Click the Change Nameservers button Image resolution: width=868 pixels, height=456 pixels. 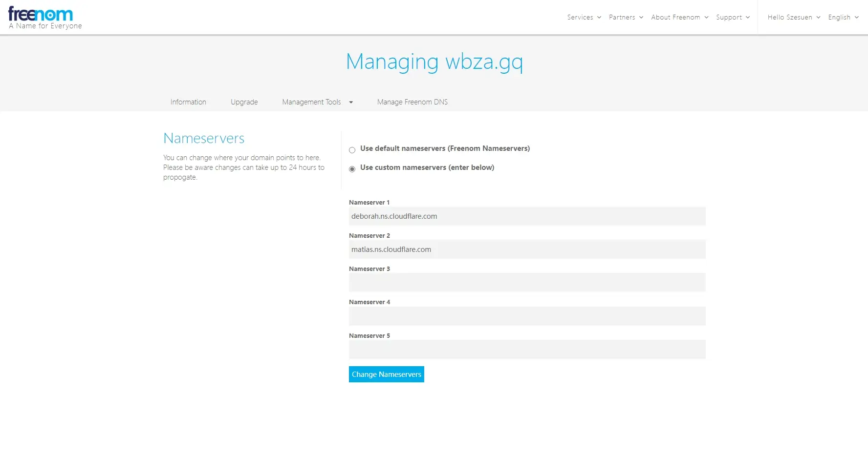tap(386, 374)
